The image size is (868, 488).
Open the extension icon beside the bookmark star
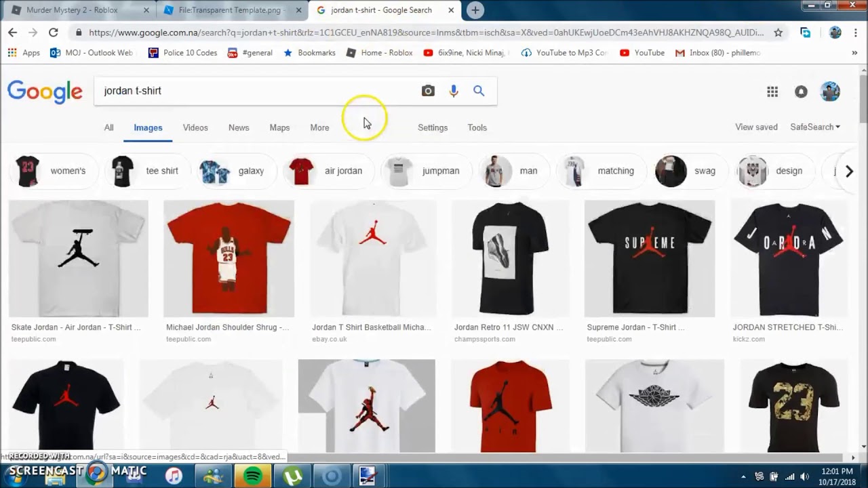805,33
